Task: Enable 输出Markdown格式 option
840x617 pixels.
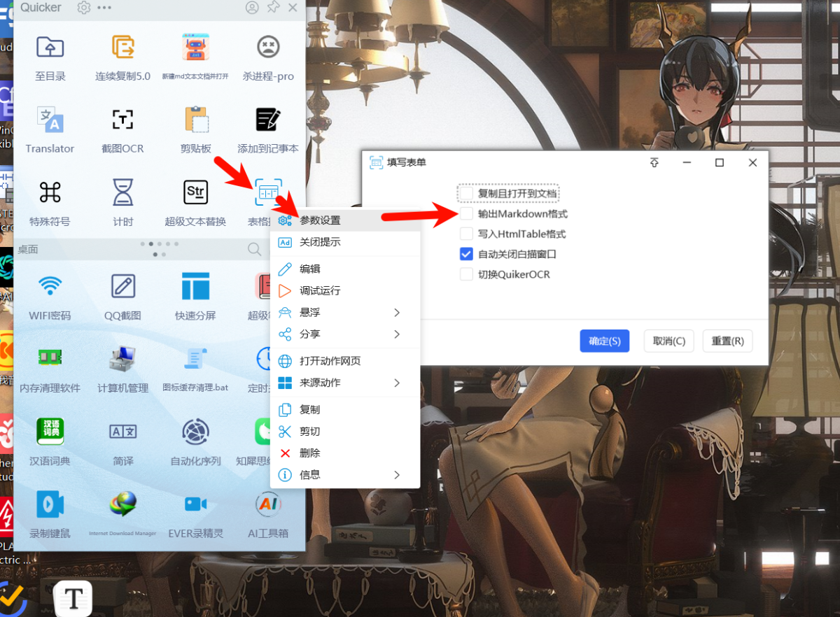Action: click(466, 213)
